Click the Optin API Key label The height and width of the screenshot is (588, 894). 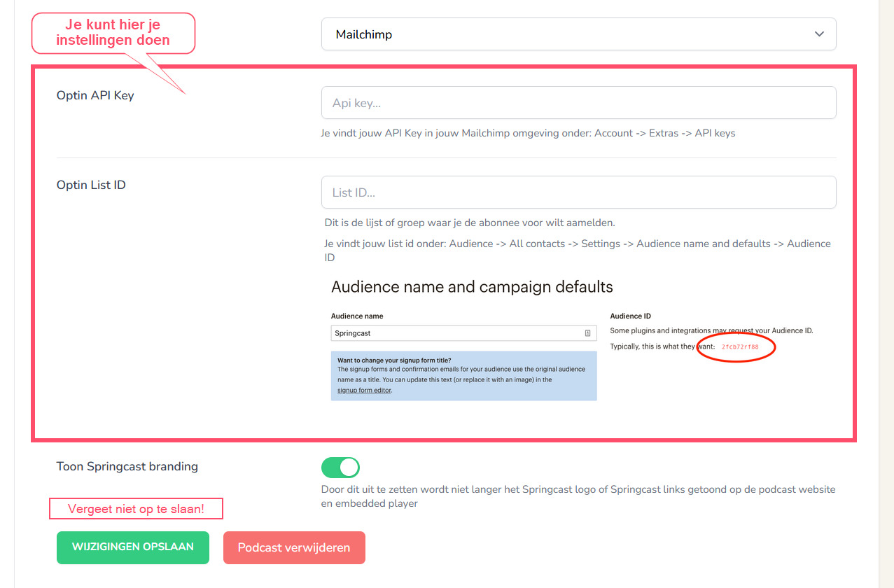tap(95, 96)
